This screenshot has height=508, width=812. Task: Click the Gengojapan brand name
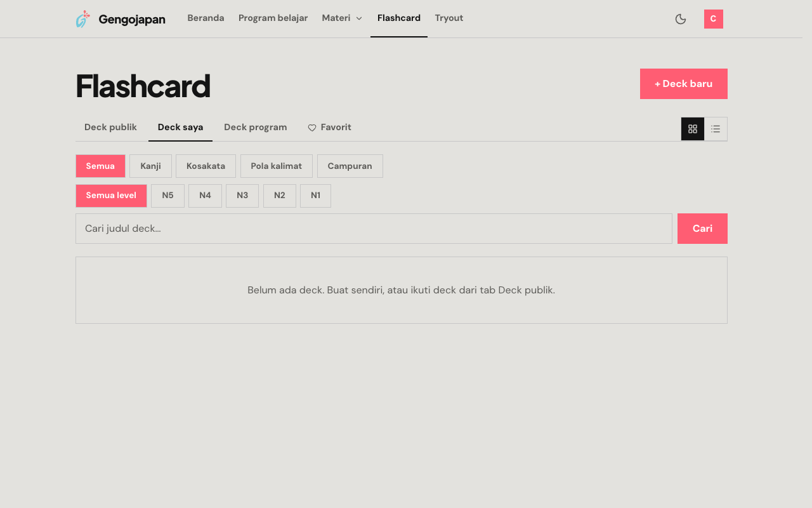tap(132, 20)
